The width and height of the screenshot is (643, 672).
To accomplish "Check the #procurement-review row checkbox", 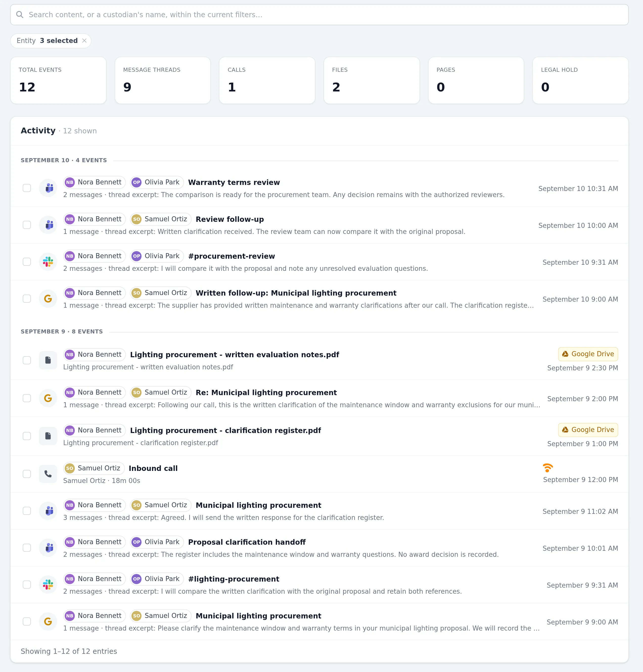I will (27, 262).
